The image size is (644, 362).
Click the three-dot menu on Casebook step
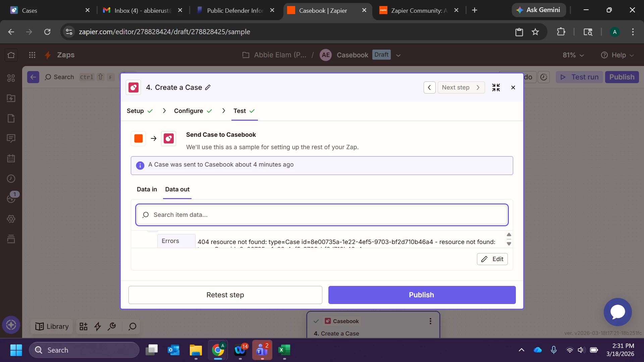[x=430, y=321]
